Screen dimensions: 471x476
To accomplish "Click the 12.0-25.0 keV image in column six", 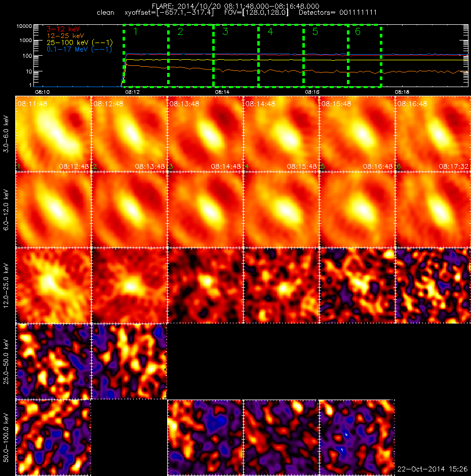I will [433, 286].
